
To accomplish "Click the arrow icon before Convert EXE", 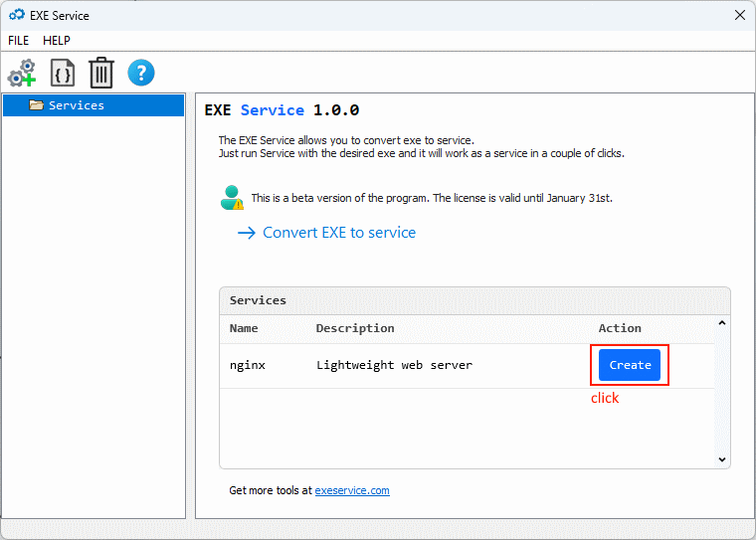I will 247,234.
